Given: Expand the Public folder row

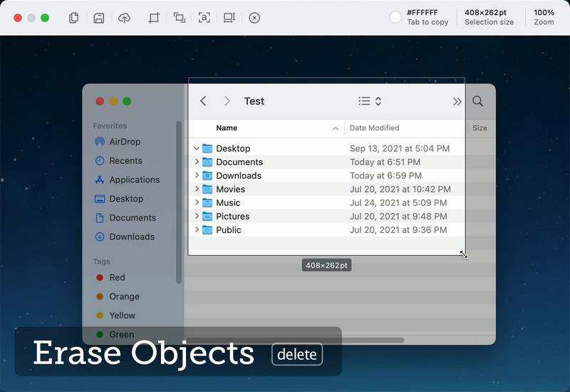Looking at the screenshot, I should pyautogui.click(x=197, y=229).
